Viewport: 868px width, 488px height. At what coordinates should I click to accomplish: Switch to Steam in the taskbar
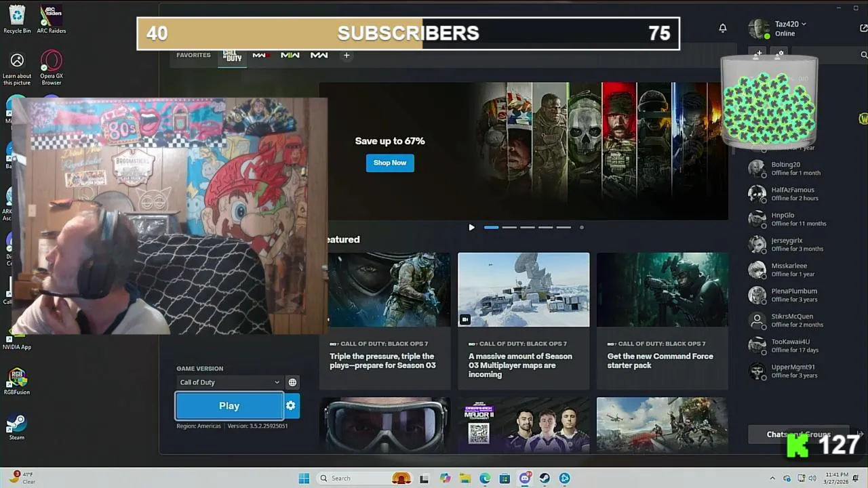pyautogui.click(x=545, y=479)
